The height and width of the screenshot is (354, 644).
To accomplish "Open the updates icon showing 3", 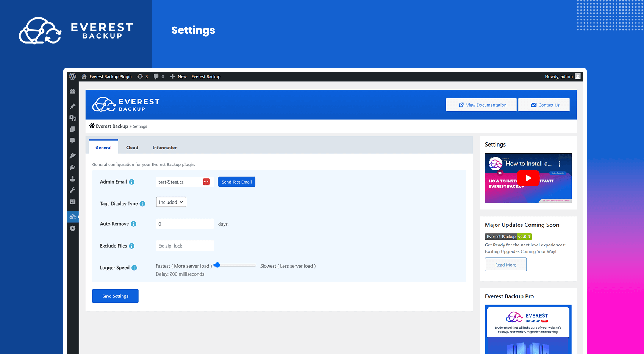I will (140, 76).
